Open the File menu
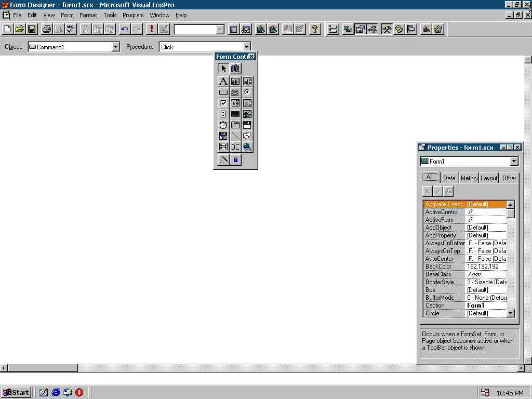Image resolution: width=532 pixels, height=399 pixels. [x=17, y=15]
